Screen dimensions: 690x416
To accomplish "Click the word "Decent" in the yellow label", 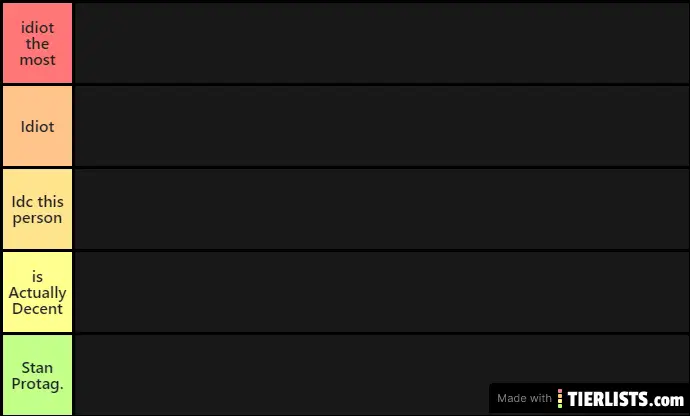I will tap(37, 309).
